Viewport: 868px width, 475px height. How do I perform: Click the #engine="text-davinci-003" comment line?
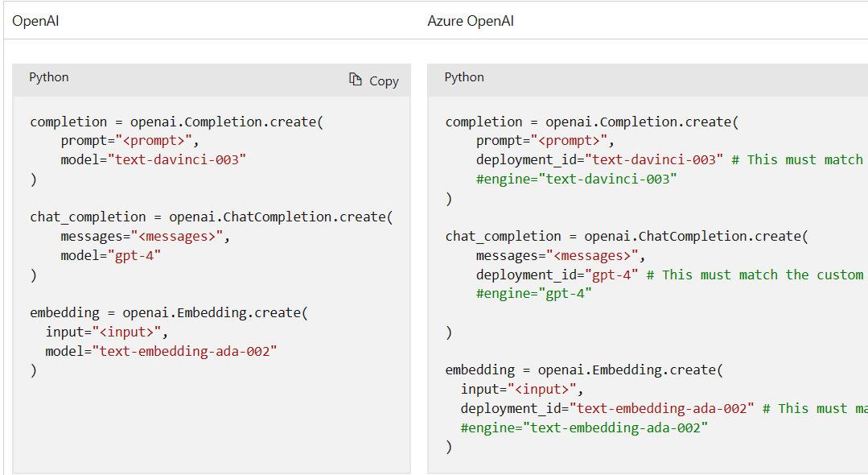(x=576, y=179)
